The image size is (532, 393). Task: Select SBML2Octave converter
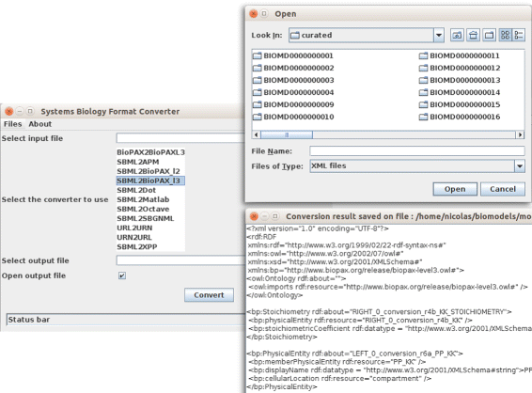click(x=150, y=209)
